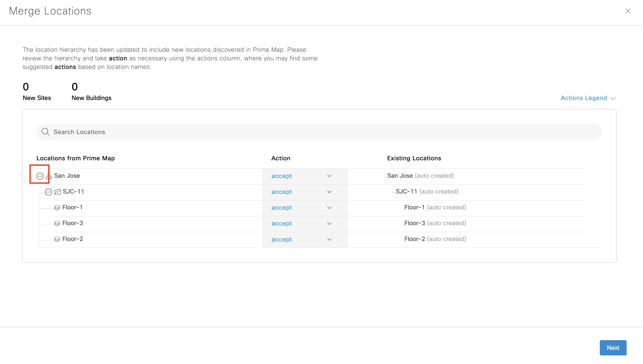Close the Merge Locations dialog

click(x=628, y=11)
